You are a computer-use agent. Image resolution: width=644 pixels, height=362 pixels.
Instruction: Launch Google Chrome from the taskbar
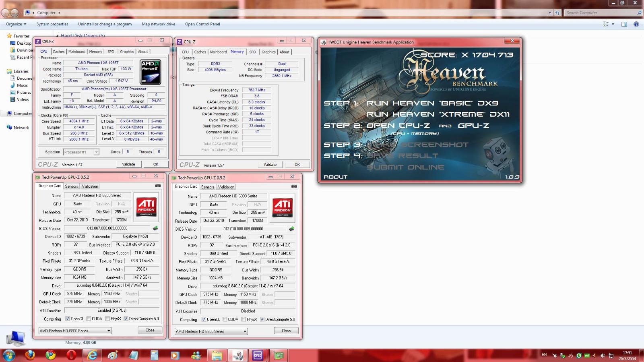pos(51,355)
